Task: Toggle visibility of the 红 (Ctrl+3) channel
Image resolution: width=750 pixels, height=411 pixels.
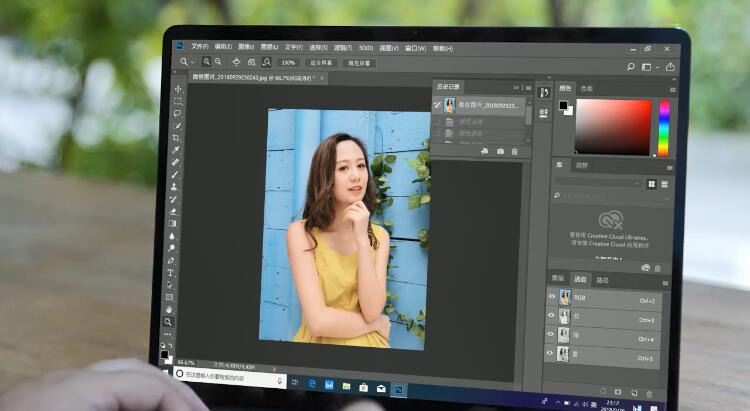Action: click(x=551, y=315)
